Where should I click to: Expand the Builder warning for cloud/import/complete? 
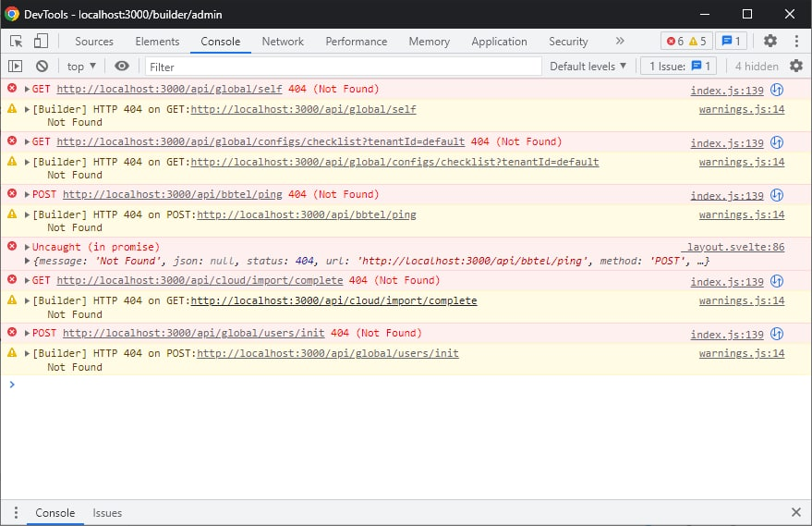[27, 301]
